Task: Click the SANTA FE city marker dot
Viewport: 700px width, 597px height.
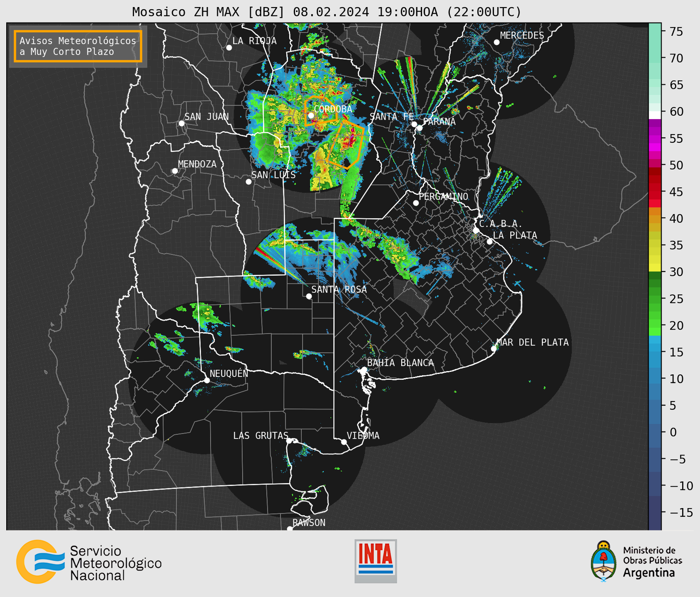Action: [414, 124]
